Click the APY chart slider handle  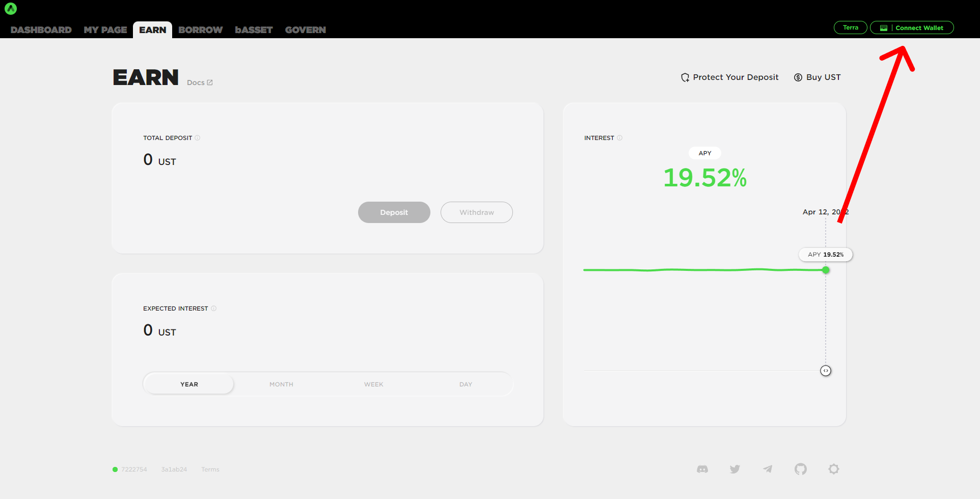[x=826, y=371]
